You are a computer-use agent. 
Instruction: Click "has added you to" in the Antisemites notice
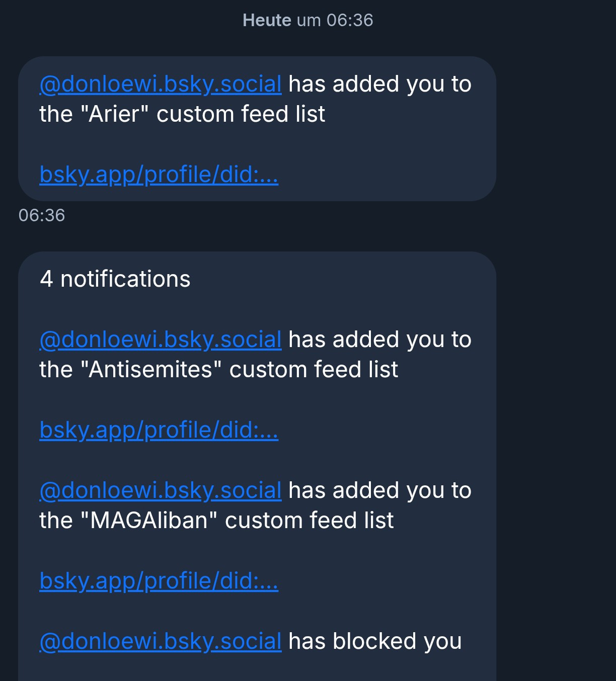click(x=380, y=339)
